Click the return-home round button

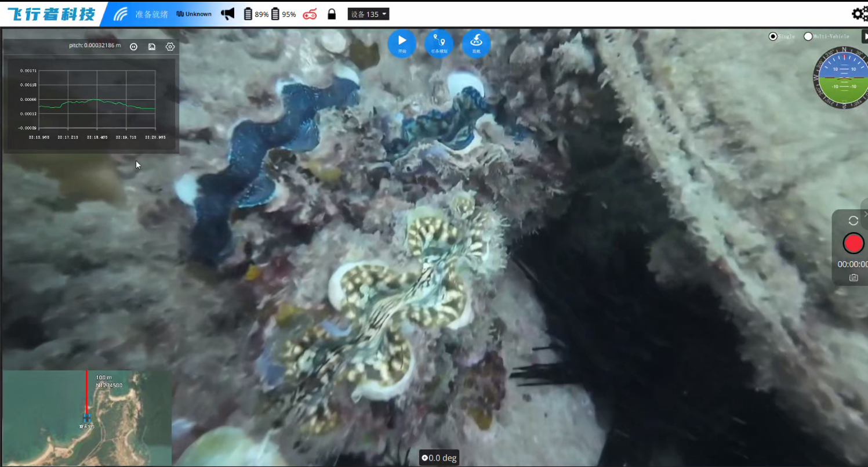[476, 43]
